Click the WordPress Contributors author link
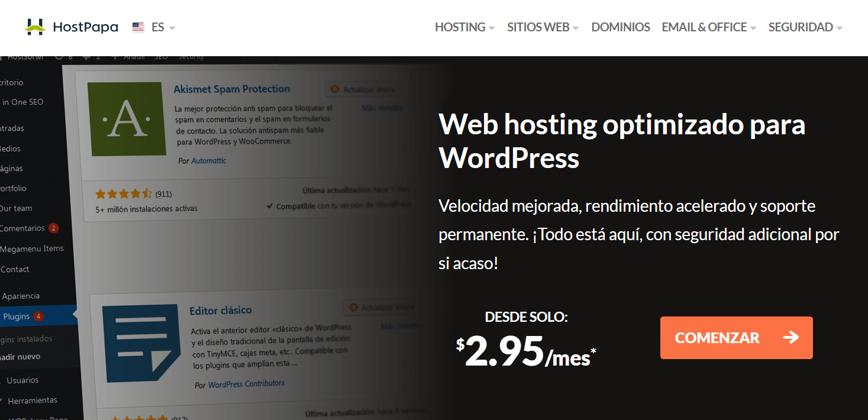Image resolution: width=868 pixels, height=420 pixels. pyautogui.click(x=246, y=384)
